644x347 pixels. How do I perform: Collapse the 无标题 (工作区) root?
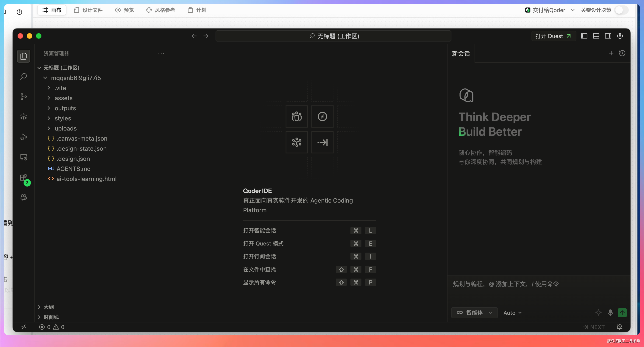39,68
